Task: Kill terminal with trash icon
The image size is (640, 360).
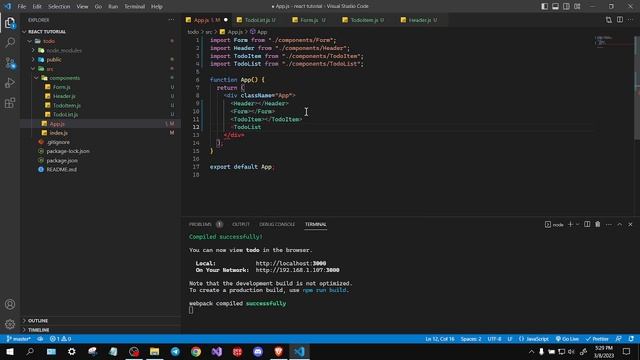Action: (x=598, y=224)
